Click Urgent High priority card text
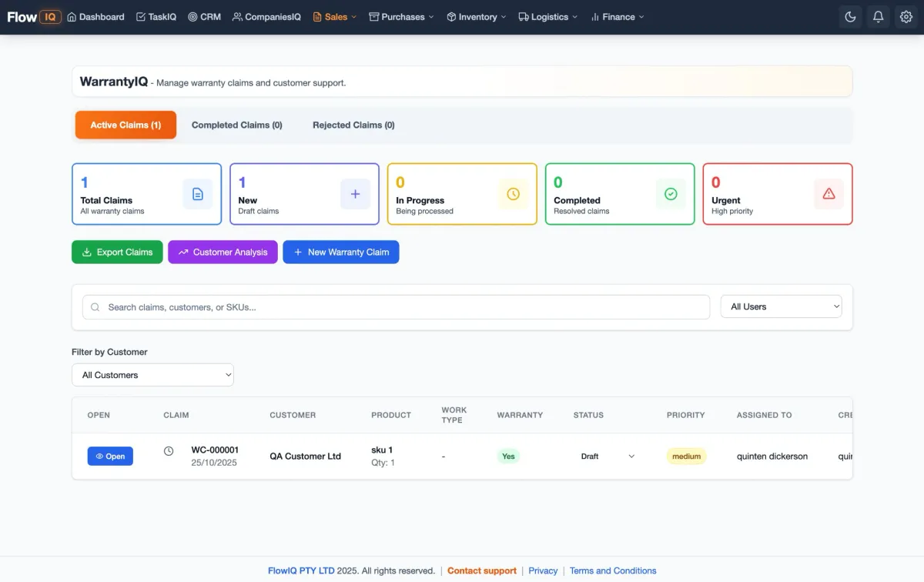 [732, 211]
